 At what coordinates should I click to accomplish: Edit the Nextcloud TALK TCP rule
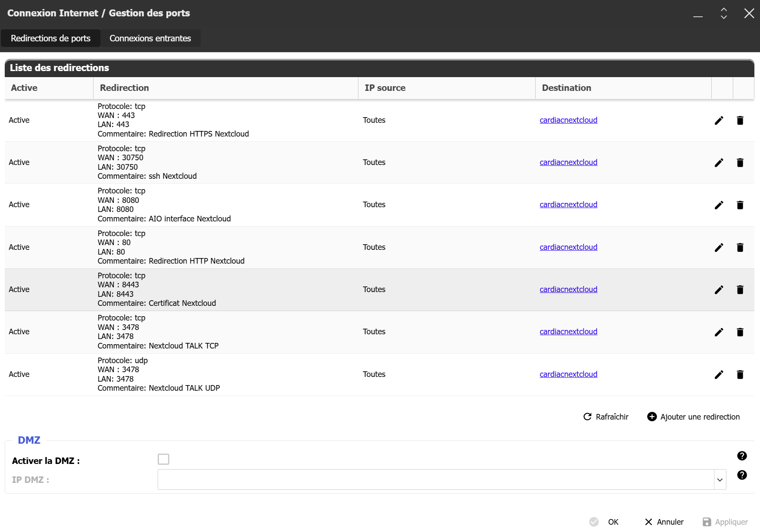719,332
